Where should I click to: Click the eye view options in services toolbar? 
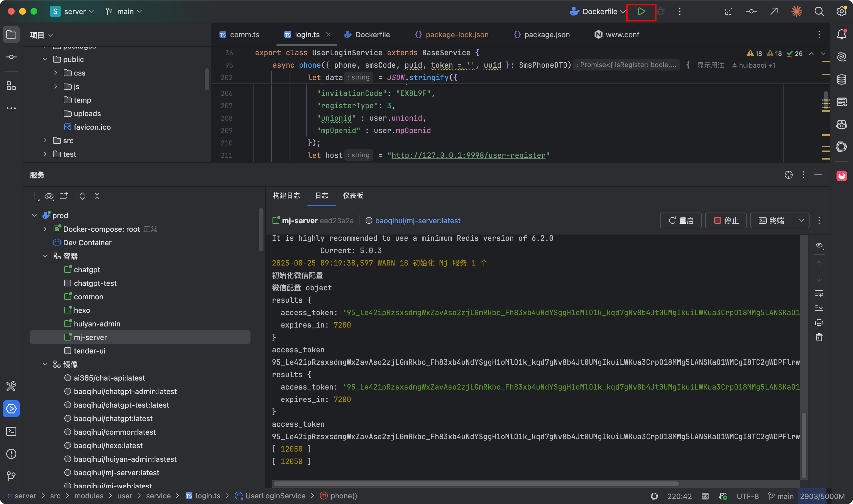click(x=49, y=196)
